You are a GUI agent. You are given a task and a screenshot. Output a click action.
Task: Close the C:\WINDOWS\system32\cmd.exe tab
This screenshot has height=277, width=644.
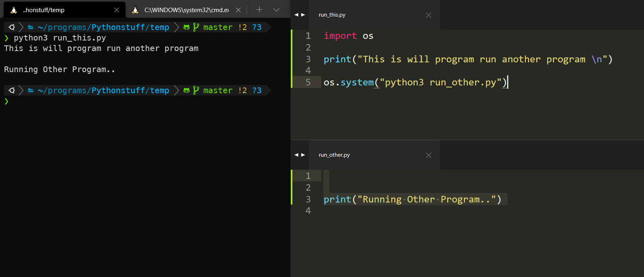coord(238,10)
